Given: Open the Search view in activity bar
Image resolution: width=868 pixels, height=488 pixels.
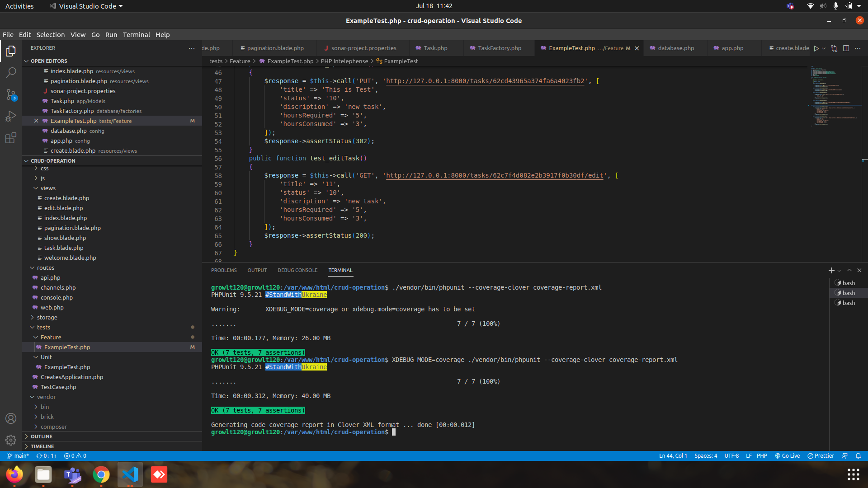Looking at the screenshot, I should (x=11, y=72).
